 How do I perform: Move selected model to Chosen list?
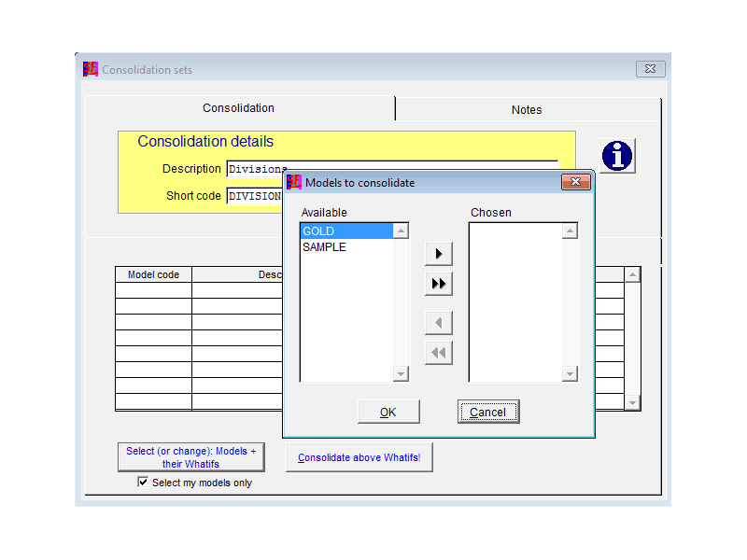(438, 254)
